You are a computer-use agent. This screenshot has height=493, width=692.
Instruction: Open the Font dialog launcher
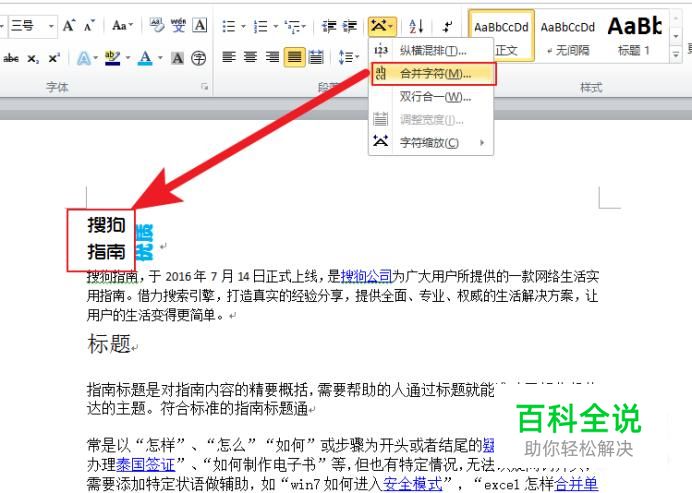tap(204, 87)
